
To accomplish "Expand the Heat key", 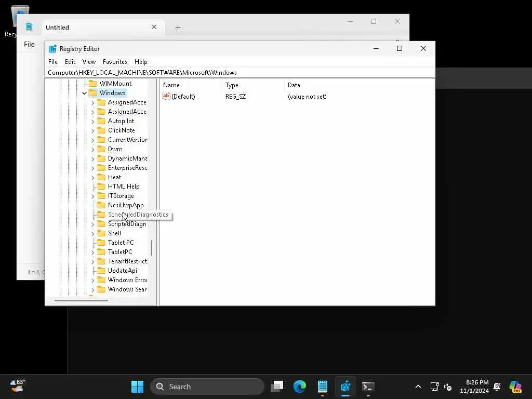I will point(92,177).
